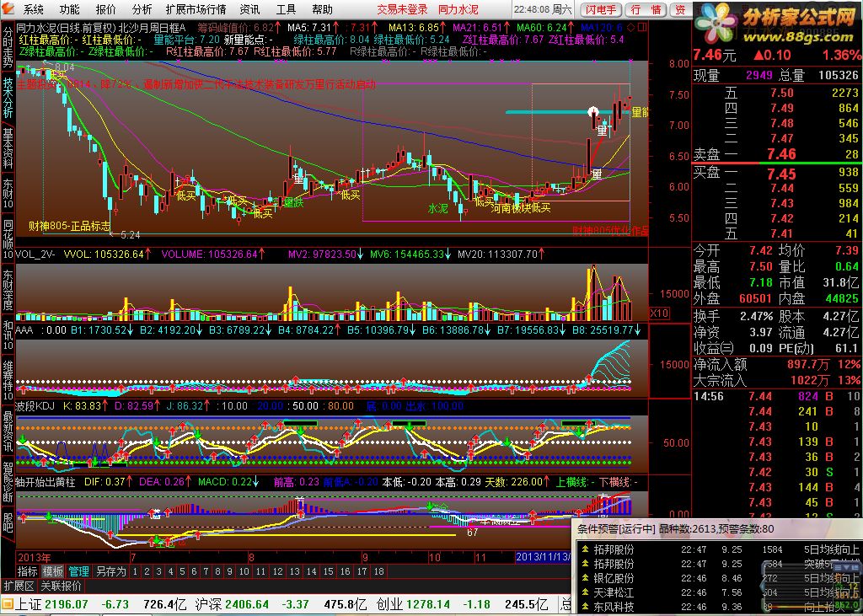Open the 系统 menu
Image resolution: width=863 pixels, height=616 pixels.
34,9
